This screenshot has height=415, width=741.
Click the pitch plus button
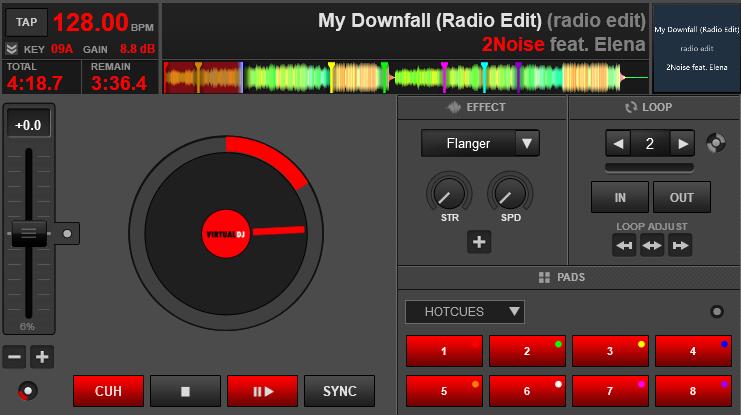[42, 356]
